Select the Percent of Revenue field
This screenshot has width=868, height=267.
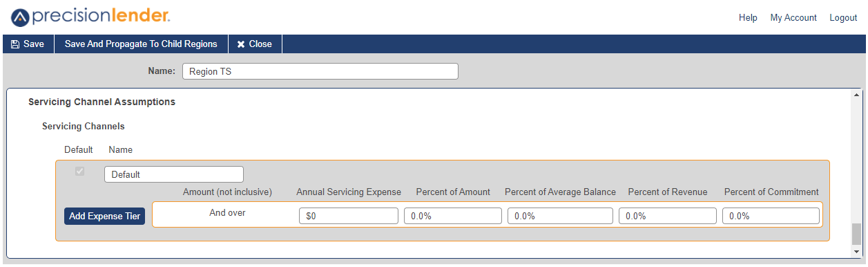click(x=668, y=216)
